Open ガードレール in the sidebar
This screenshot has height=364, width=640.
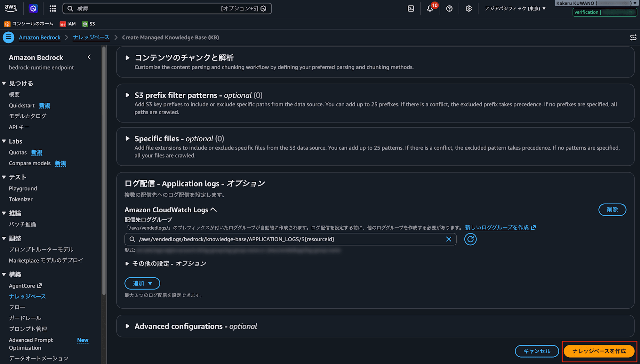pyautogui.click(x=25, y=318)
